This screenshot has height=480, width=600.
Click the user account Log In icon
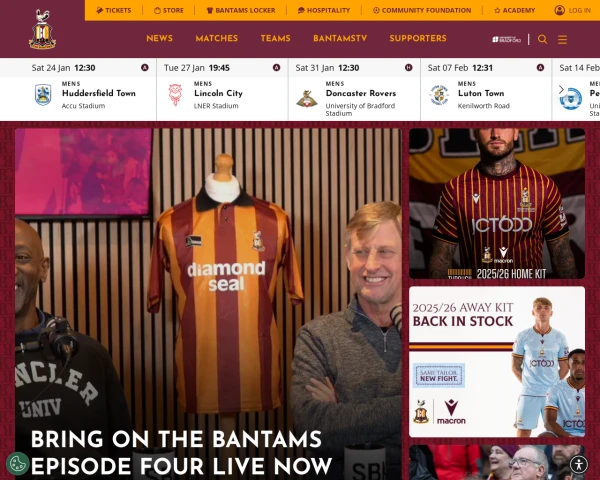coord(559,10)
